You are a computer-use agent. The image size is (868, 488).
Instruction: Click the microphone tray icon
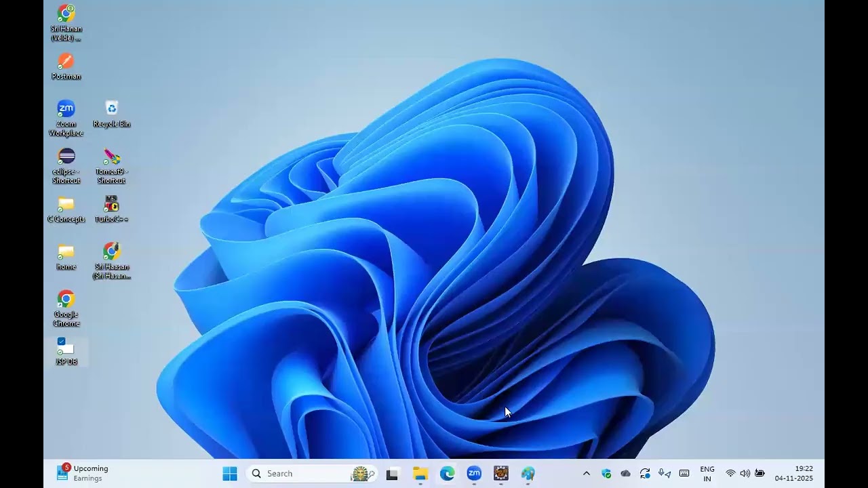pos(665,474)
